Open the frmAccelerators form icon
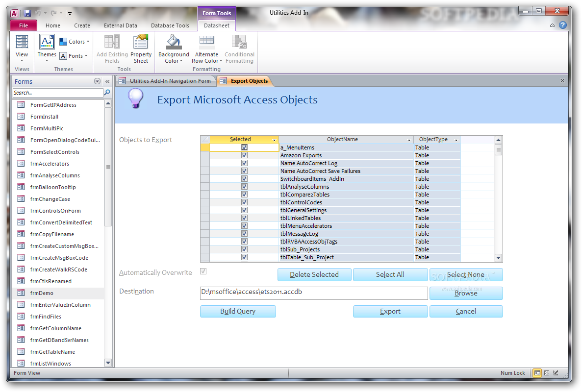 coord(21,164)
